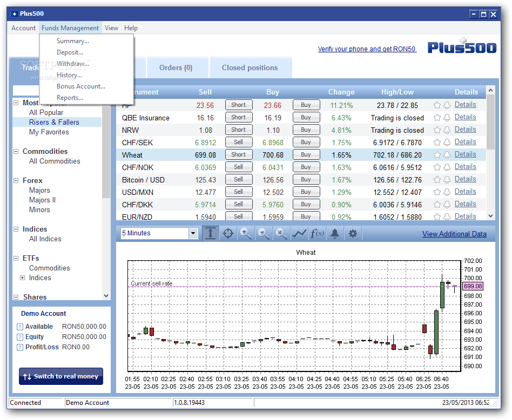Alert bell for CHF/SEK row
Image resolution: width=512 pixels, height=420 pixels.
click(447, 143)
